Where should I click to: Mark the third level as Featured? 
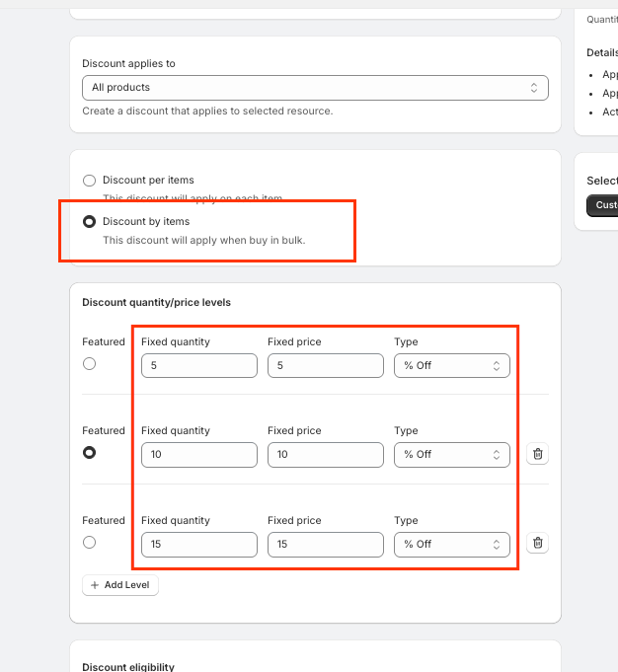(90, 542)
